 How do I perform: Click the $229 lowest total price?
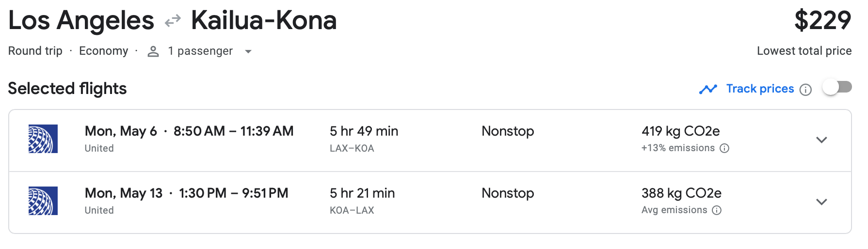click(822, 21)
